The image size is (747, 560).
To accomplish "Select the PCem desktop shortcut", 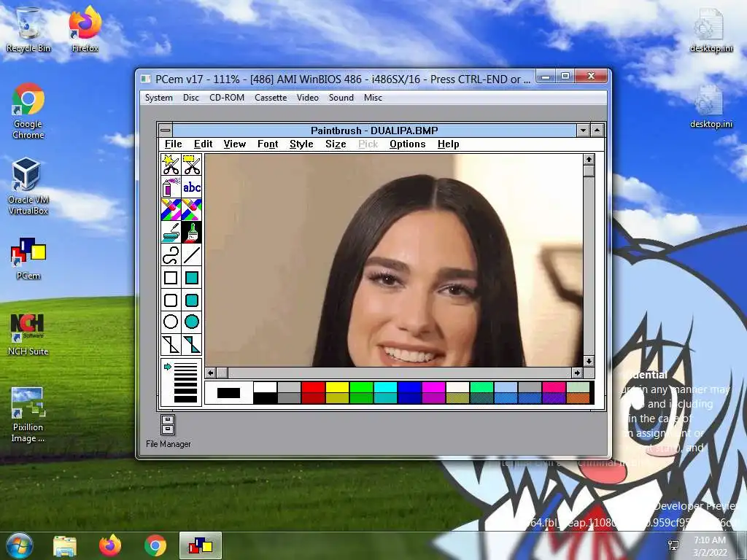I will (28, 259).
